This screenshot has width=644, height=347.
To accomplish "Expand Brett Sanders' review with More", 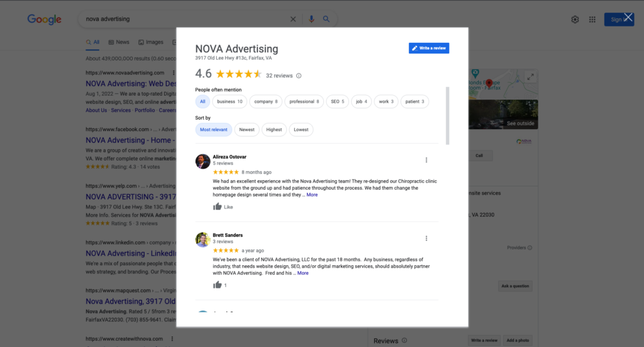I will point(303,273).
